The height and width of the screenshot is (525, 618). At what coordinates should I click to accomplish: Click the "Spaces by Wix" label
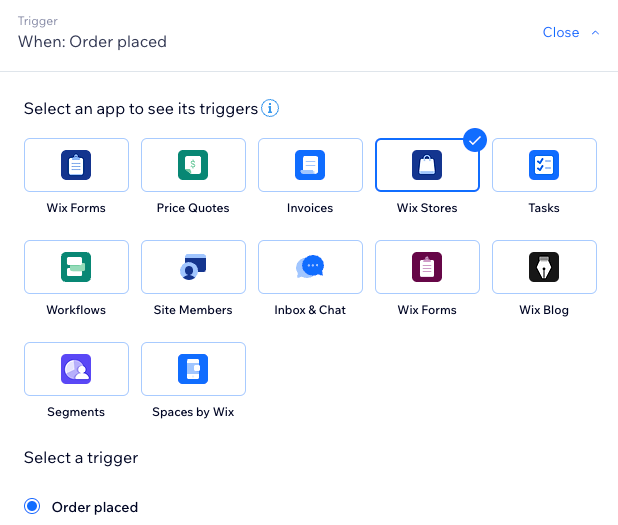tap(193, 412)
